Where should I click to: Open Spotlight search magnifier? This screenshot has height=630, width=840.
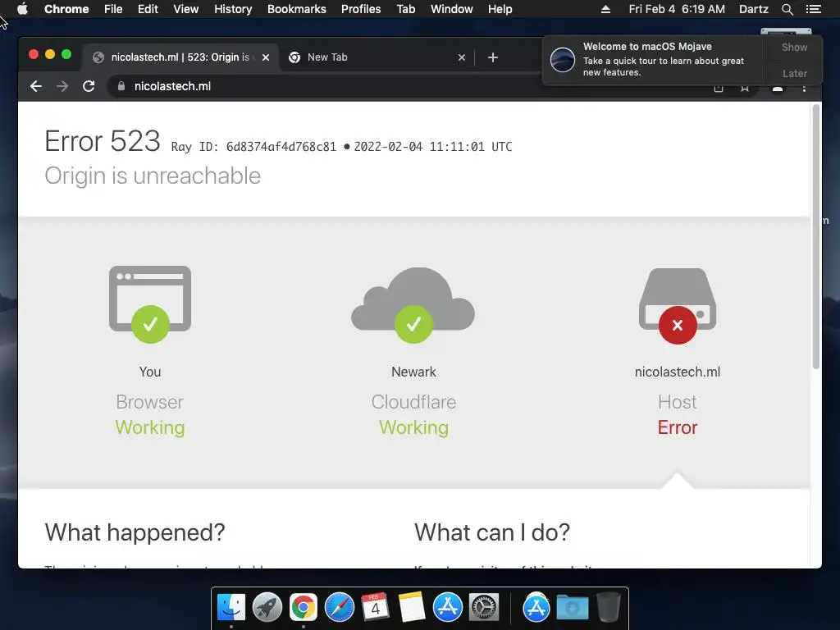787,9
